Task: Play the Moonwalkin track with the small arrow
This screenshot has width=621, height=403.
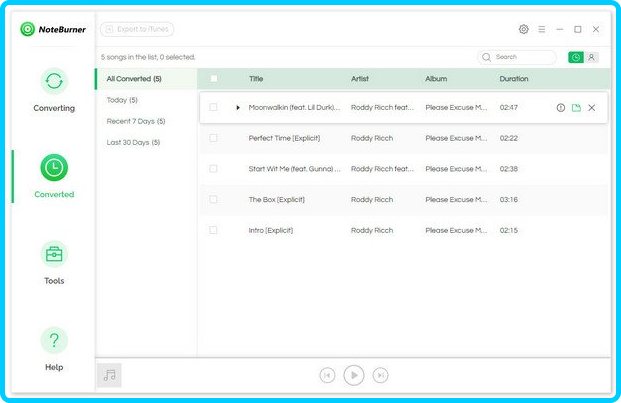Action: [238, 108]
